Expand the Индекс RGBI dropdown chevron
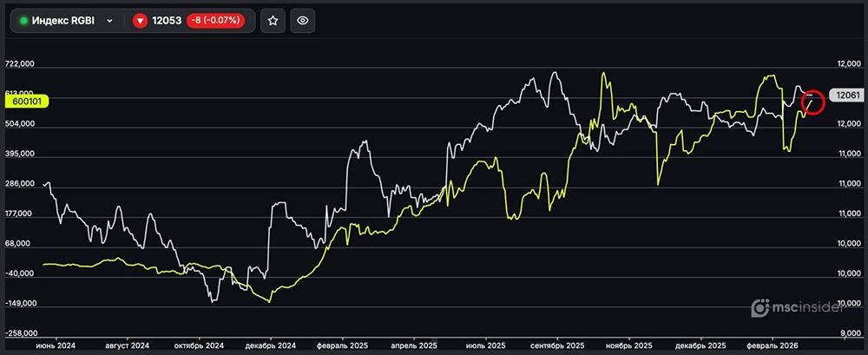 (109, 21)
